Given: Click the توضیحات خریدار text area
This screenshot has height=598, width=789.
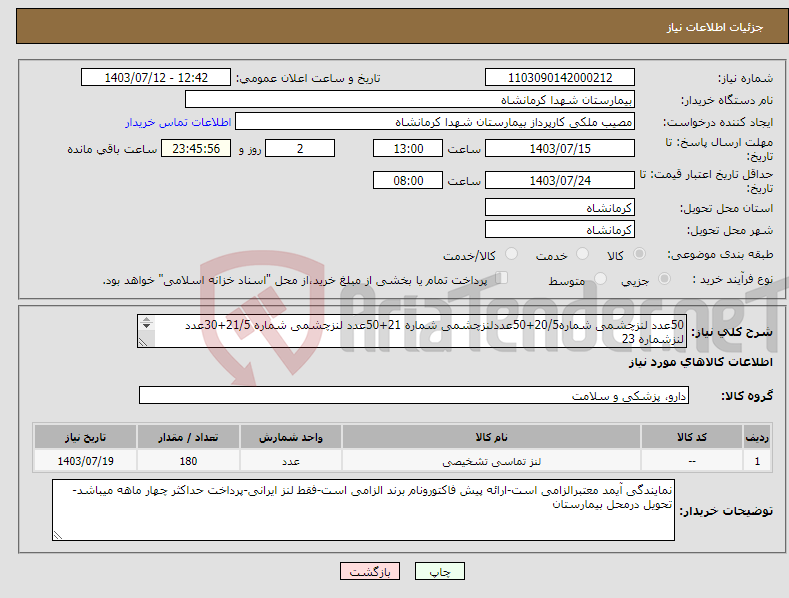Looking at the screenshot, I should 363,510.
